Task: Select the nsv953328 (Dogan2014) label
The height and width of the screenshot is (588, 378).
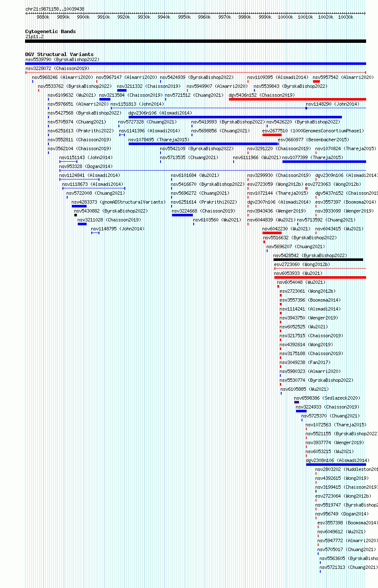Action: point(86,166)
